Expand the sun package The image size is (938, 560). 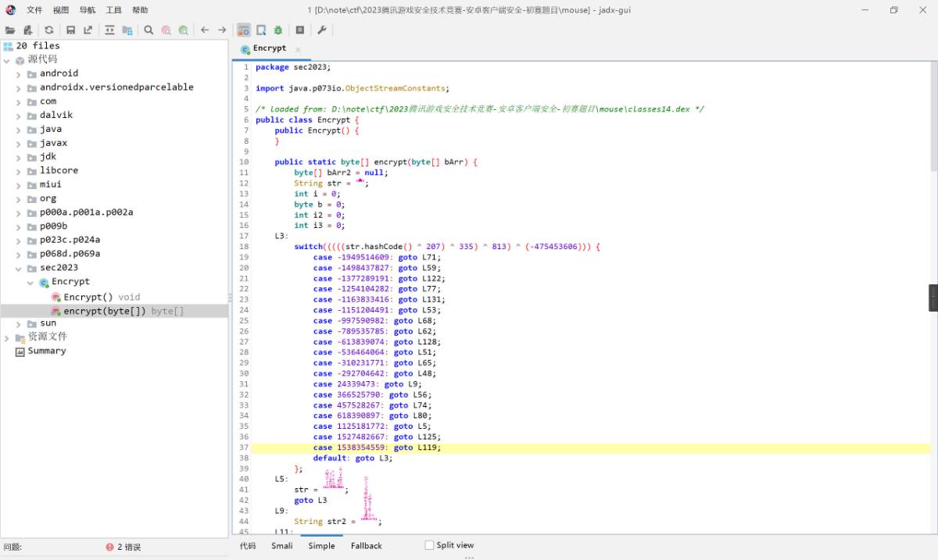(x=19, y=323)
